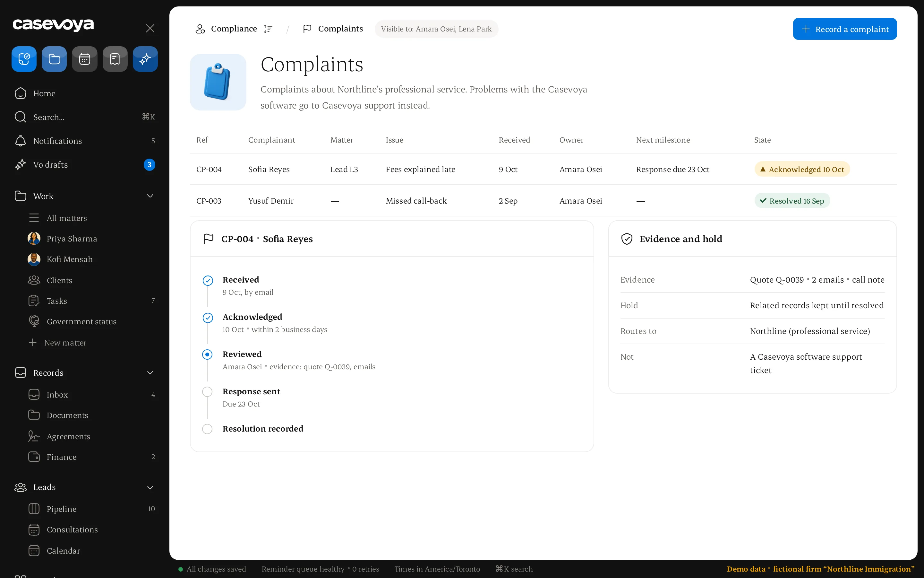Collapse the Leads section chevron
The image size is (924, 578).
pyautogui.click(x=150, y=487)
